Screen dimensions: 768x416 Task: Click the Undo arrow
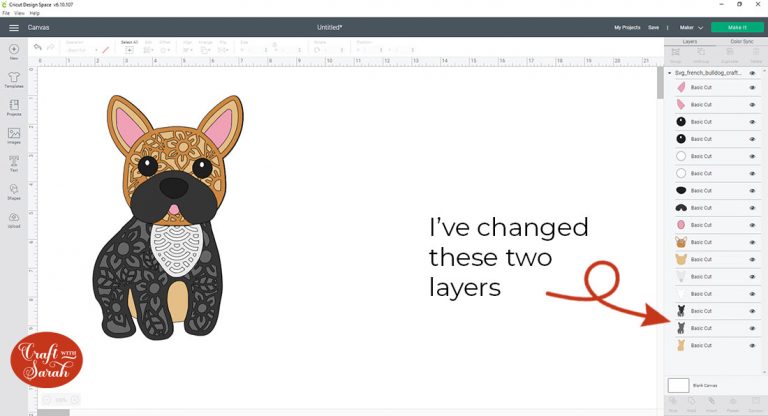(x=38, y=47)
